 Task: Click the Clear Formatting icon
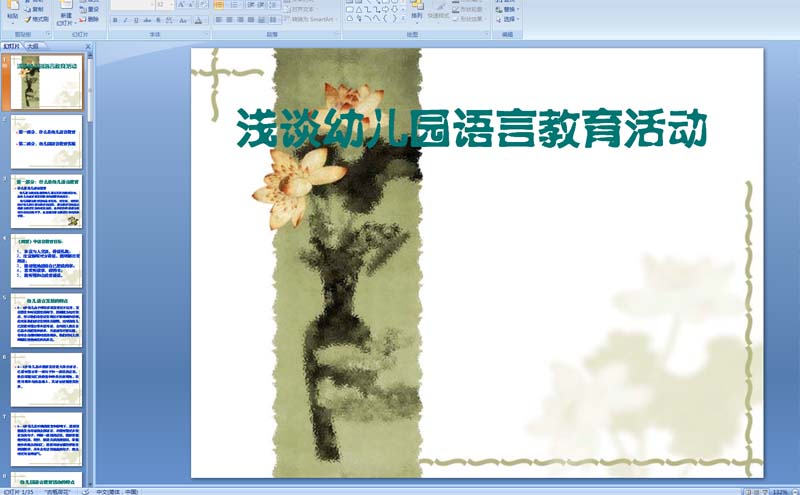coord(203,5)
